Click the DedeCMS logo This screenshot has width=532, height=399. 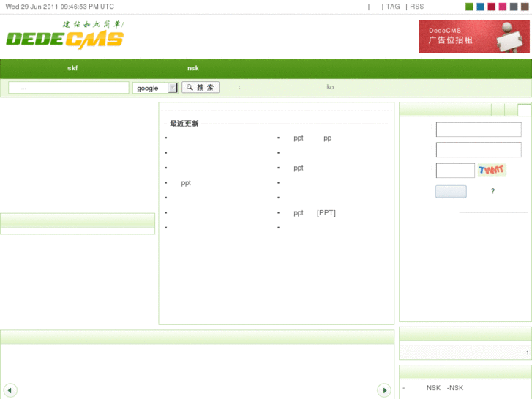(65, 35)
